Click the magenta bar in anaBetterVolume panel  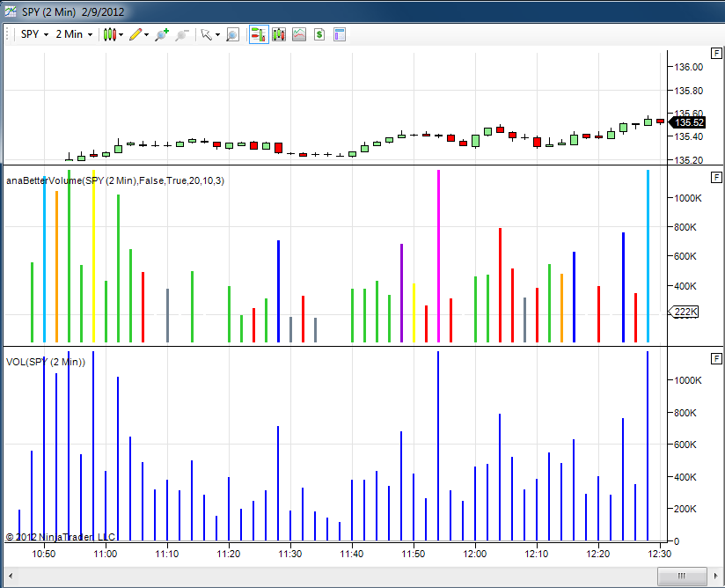pos(438,256)
